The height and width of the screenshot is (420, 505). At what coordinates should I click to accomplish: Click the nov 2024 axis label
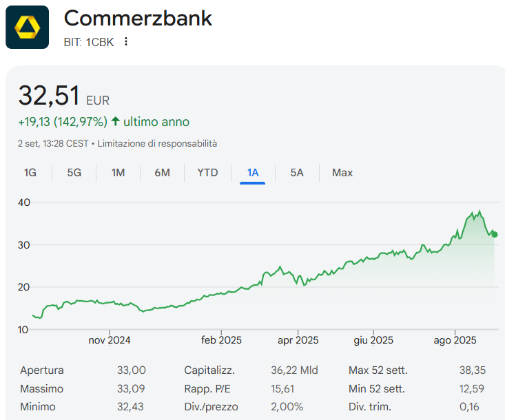click(x=110, y=340)
